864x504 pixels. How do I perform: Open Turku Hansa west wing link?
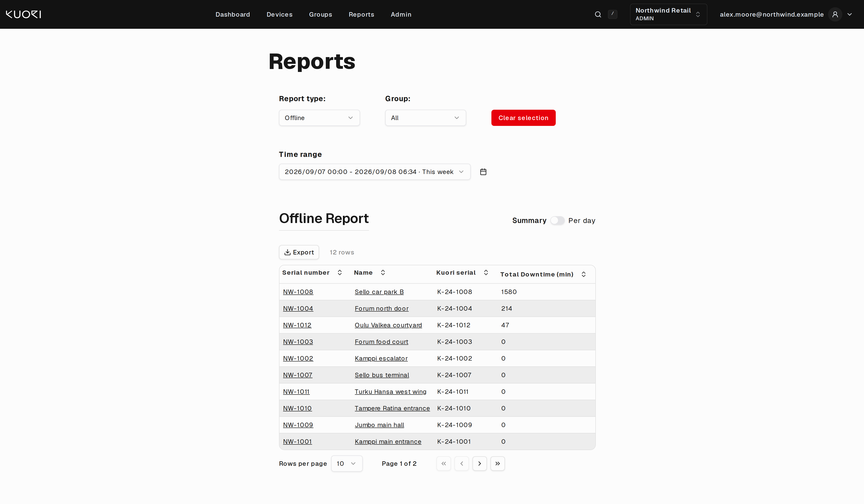coord(391,392)
